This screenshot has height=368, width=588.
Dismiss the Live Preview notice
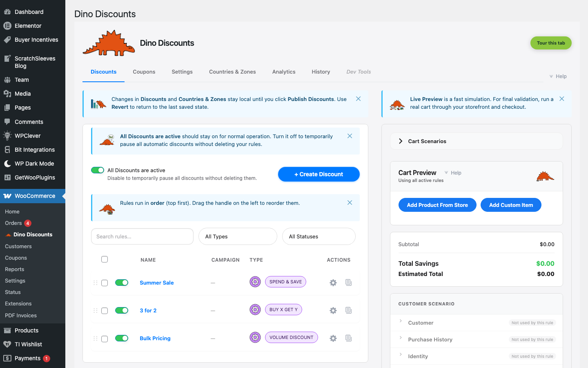(562, 99)
